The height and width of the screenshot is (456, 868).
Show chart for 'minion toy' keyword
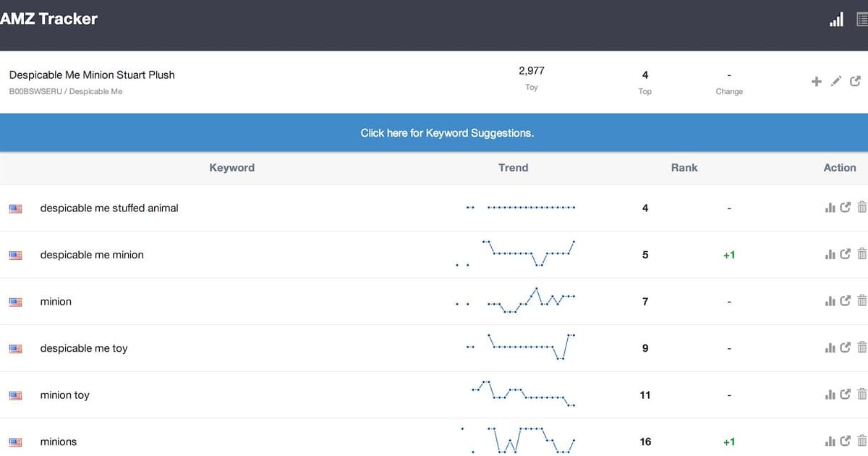coord(830,395)
